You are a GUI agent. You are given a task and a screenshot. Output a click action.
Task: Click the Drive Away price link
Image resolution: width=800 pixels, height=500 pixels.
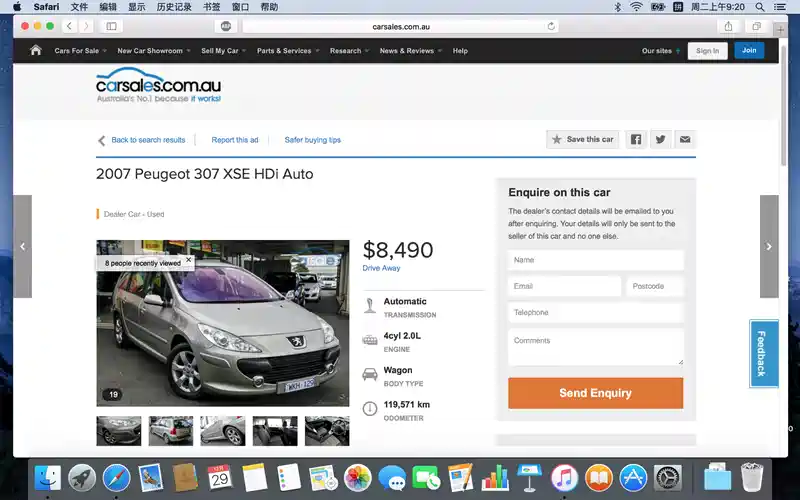(x=381, y=268)
